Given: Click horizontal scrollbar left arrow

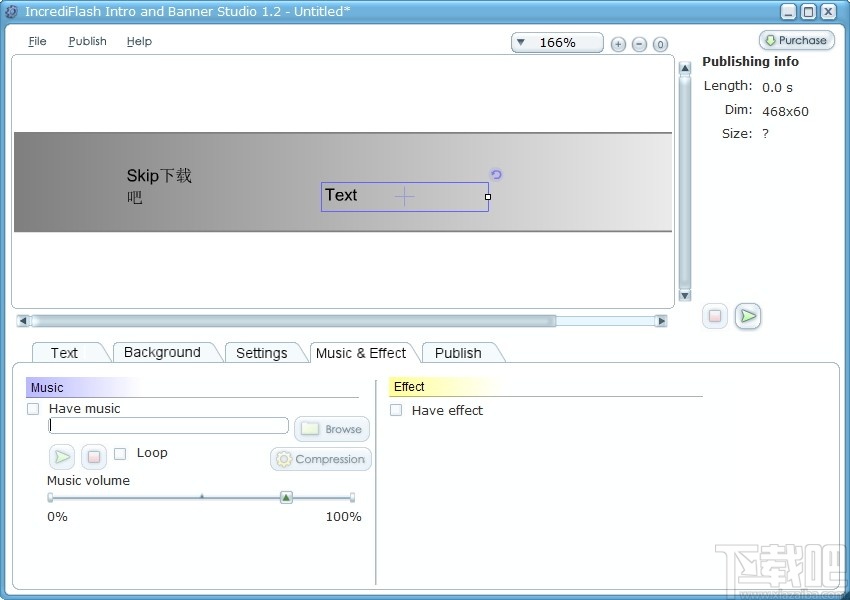Looking at the screenshot, I should [23, 321].
